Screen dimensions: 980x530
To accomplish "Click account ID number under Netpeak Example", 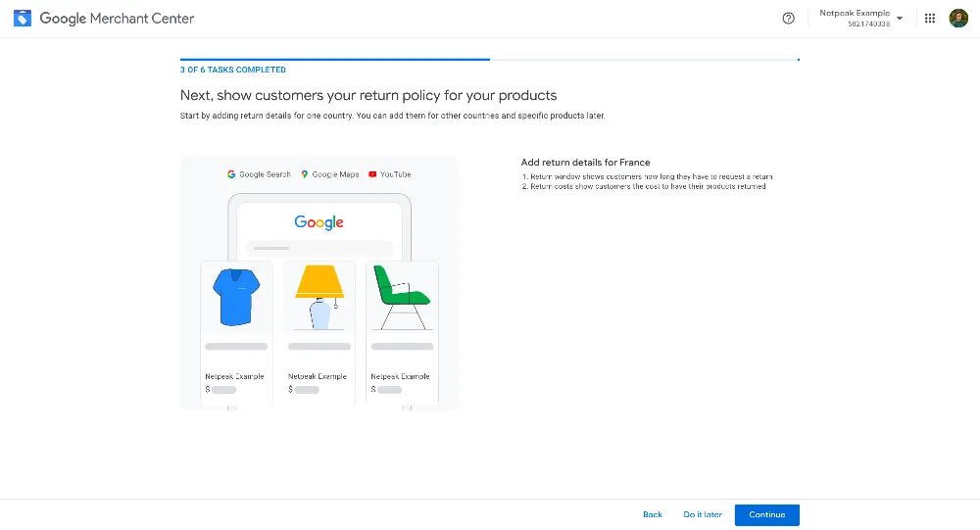I will point(868,24).
